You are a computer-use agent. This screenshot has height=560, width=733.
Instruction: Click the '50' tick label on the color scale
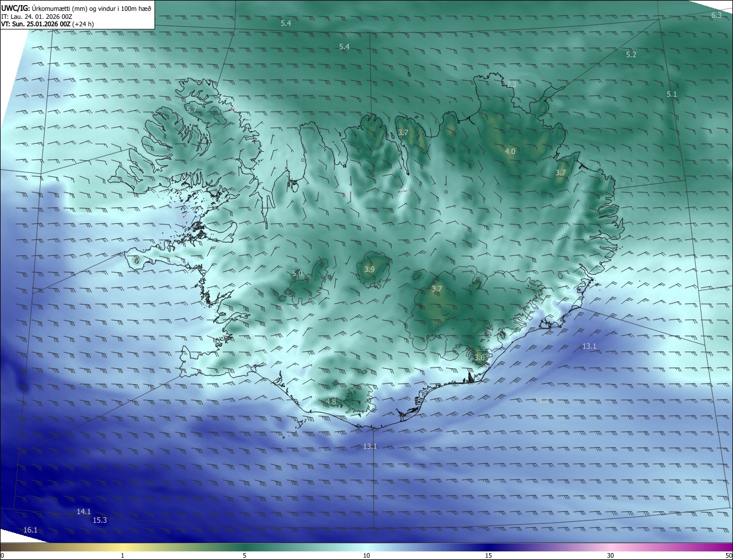coord(728,555)
